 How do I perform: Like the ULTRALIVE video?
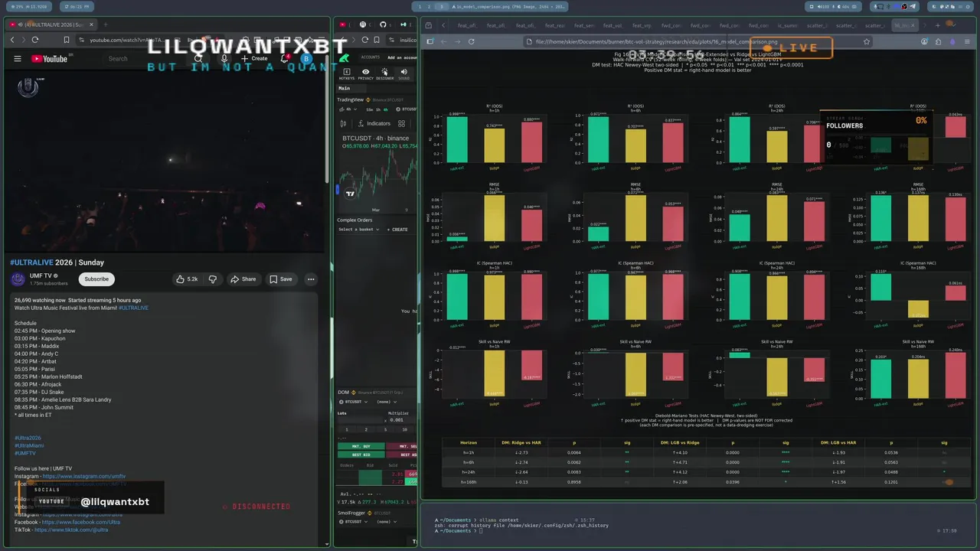coord(187,279)
